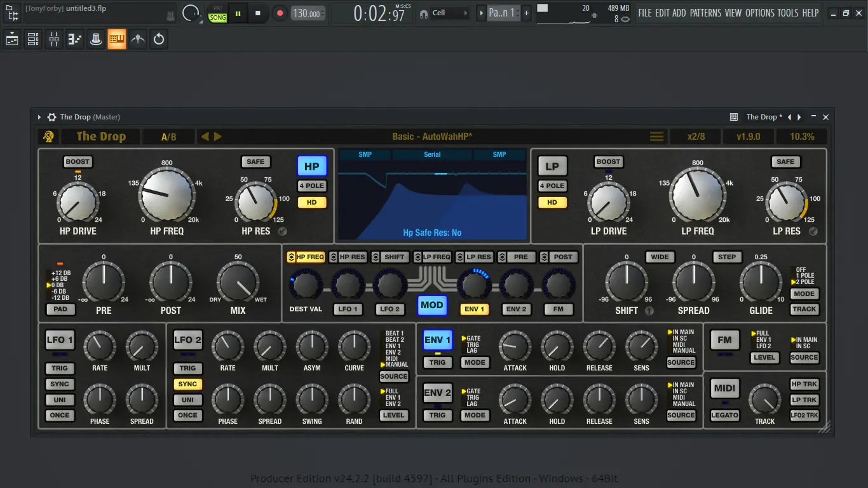Click the MIX dry/wet knob

point(238,283)
